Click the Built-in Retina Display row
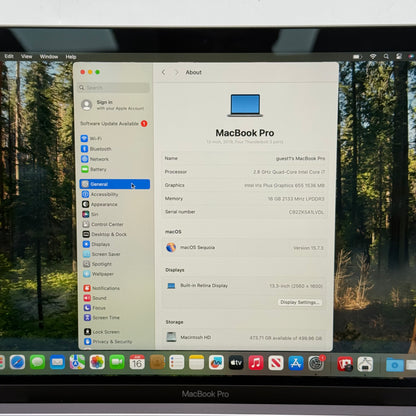Viewport: 416px width, 416px height. pyautogui.click(x=244, y=286)
